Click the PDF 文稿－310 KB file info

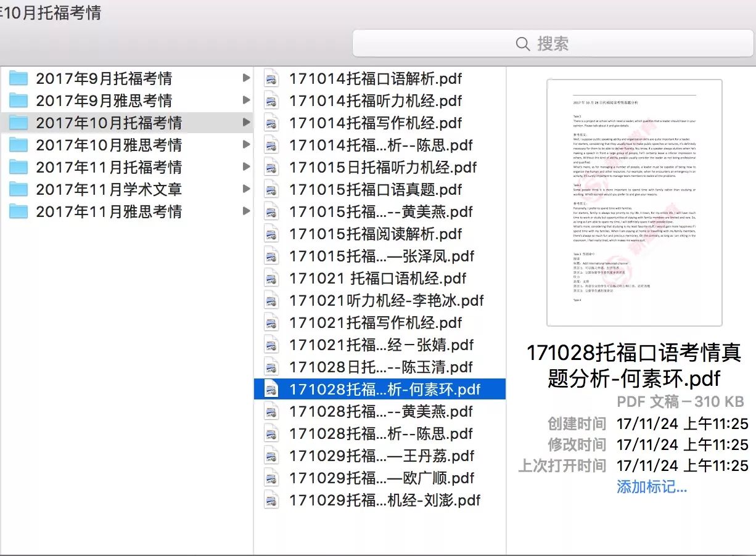(680, 402)
